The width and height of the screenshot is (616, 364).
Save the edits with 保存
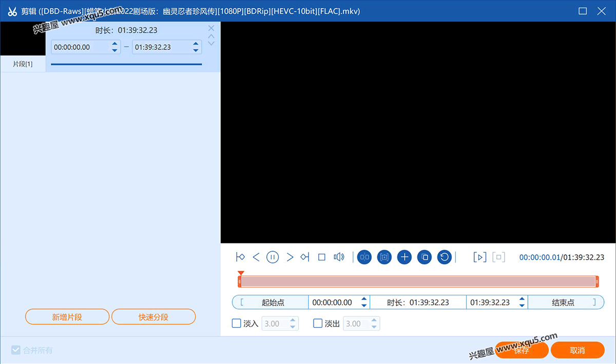521,350
